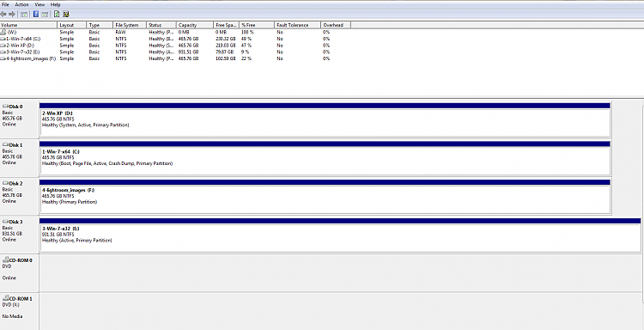Select the 2-Win XP (D:) partition block

coord(325,119)
